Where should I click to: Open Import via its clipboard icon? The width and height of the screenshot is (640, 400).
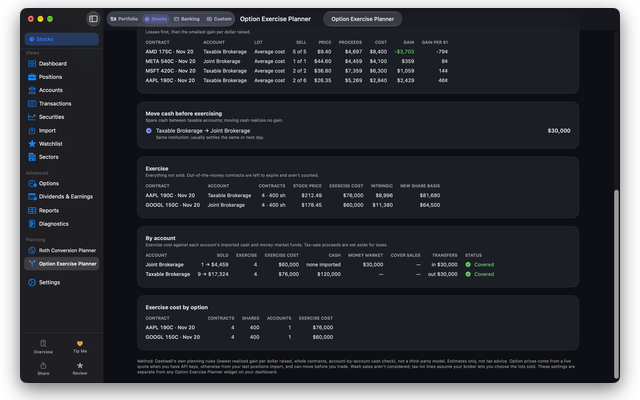point(32,131)
